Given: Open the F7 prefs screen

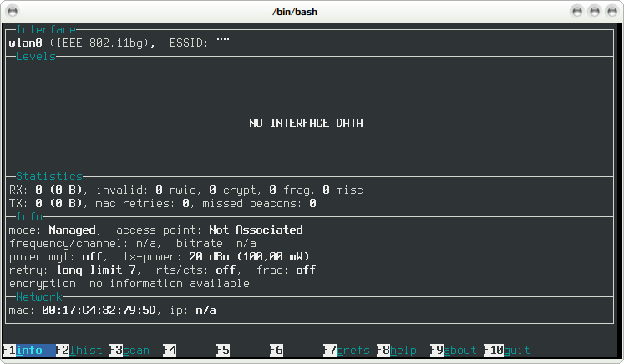Looking at the screenshot, I should pos(347,351).
